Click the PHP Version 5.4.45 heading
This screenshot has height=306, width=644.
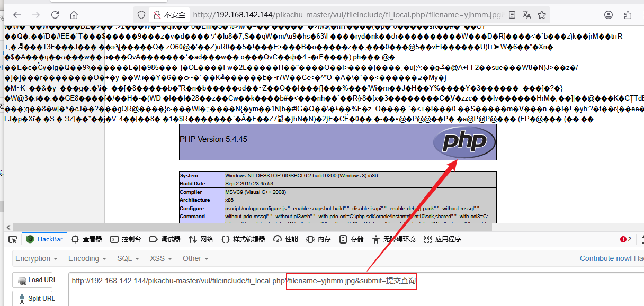point(213,140)
